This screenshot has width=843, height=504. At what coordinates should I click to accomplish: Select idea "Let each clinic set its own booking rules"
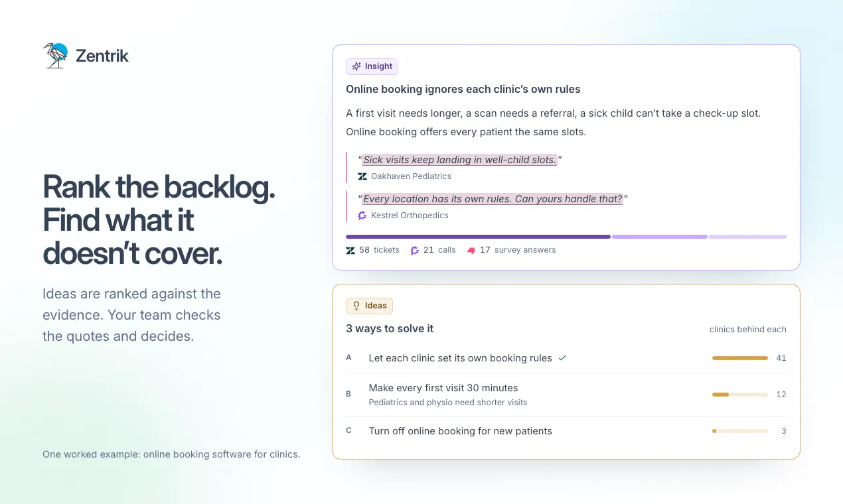coord(461,358)
